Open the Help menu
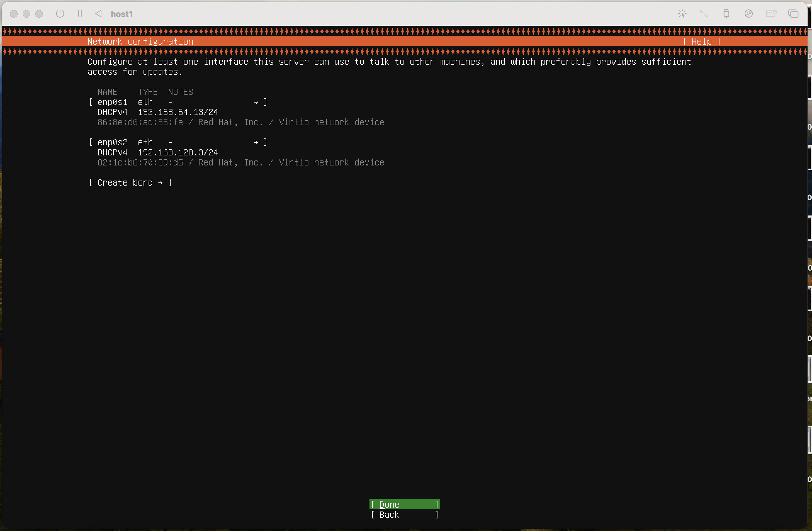Image resolution: width=812 pixels, height=531 pixels. (x=702, y=42)
